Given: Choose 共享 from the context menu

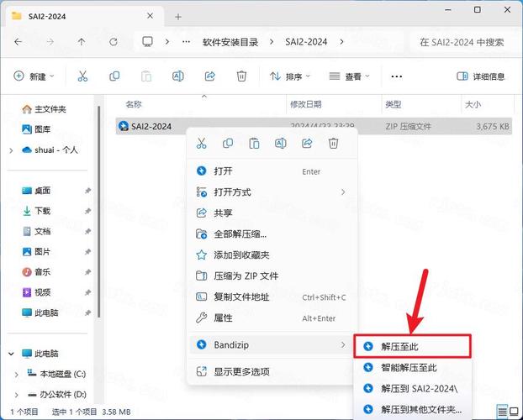Looking at the screenshot, I should pyautogui.click(x=272, y=213).
